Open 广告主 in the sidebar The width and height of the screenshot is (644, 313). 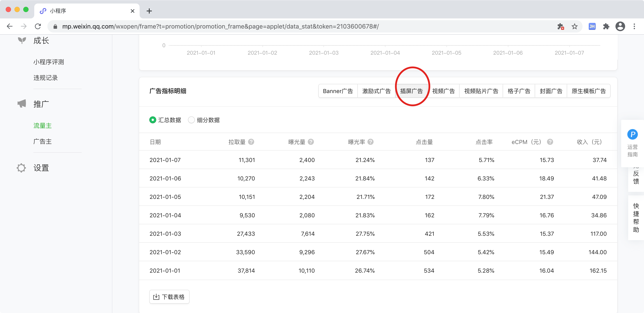tap(43, 142)
